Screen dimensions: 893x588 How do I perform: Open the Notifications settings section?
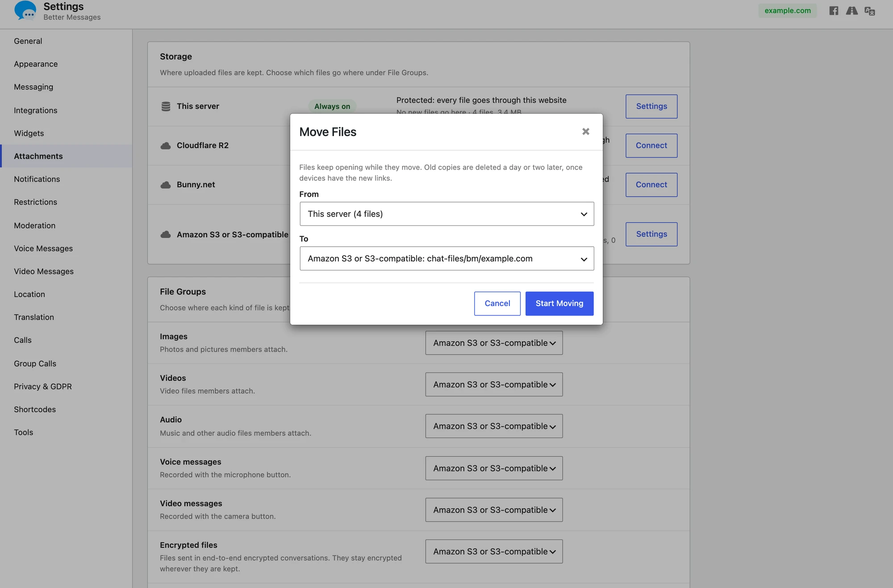[66, 179]
